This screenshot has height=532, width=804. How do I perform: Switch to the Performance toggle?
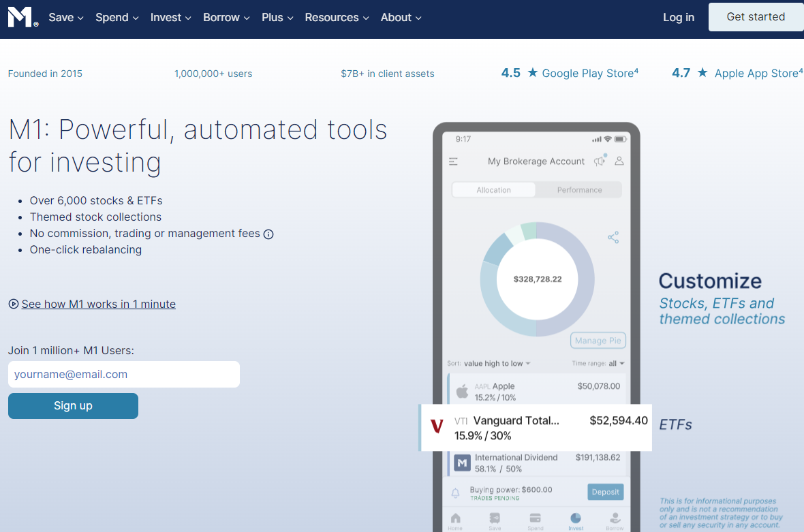[579, 190]
